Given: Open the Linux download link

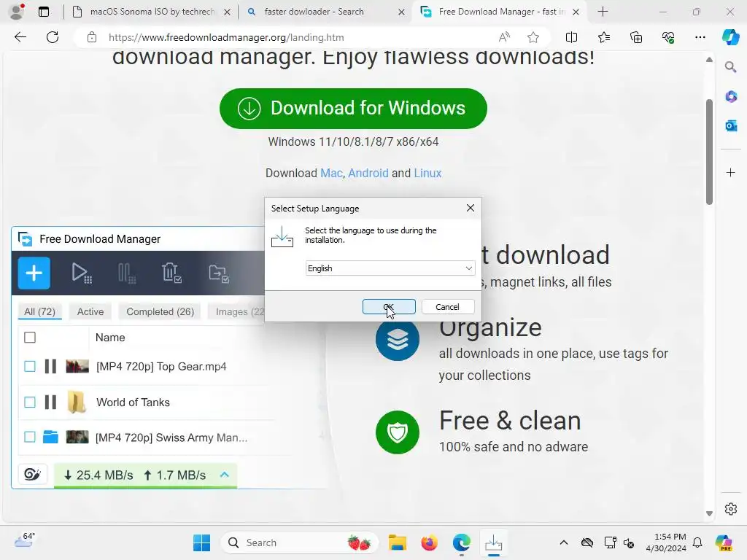Looking at the screenshot, I should (x=427, y=173).
